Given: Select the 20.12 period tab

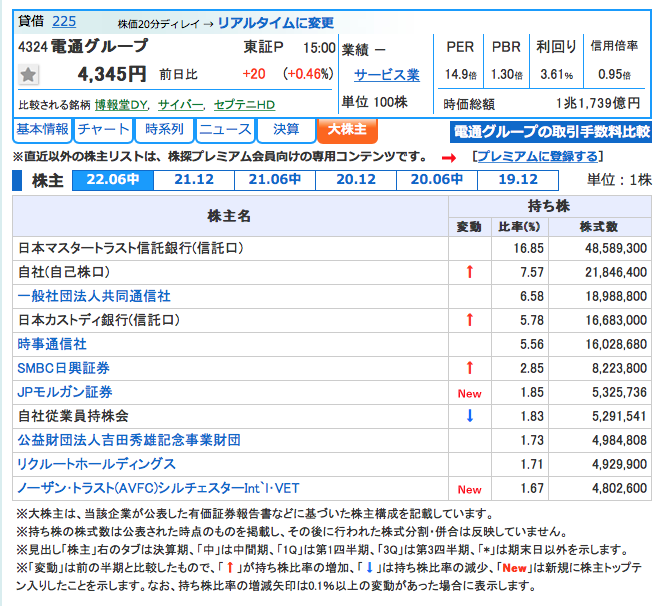Looking at the screenshot, I should tap(356, 180).
